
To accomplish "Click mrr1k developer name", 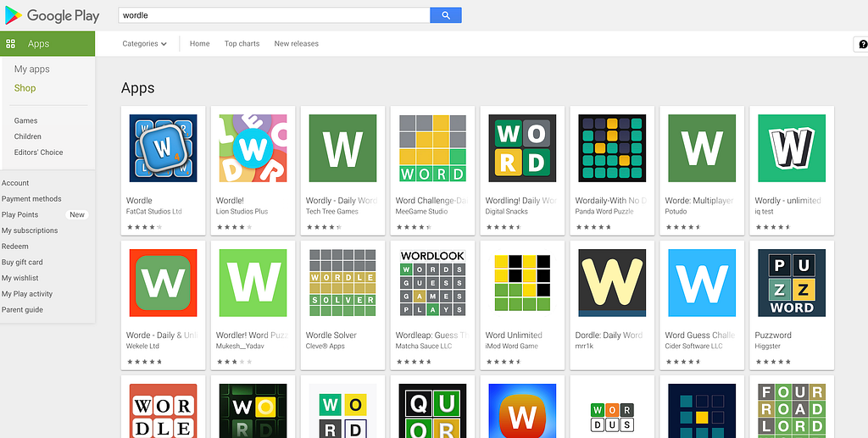I will click(x=583, y=347).
